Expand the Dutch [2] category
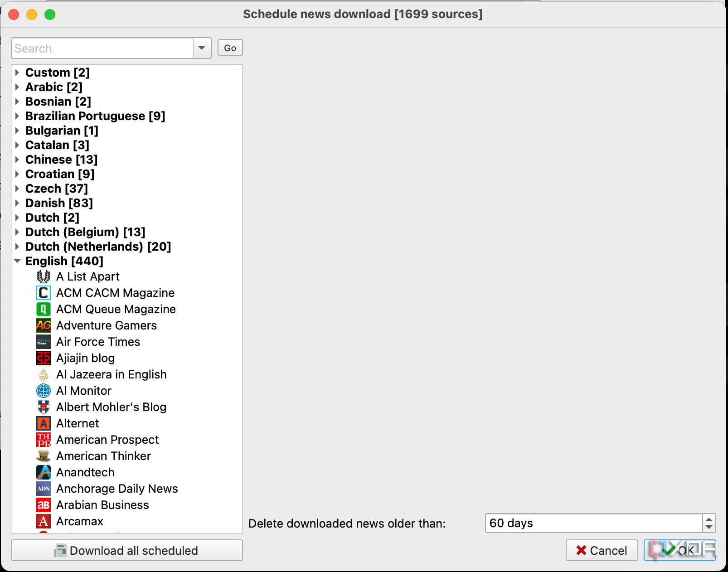The width and height of the screenshot is (728, 572). pyautogui.click(x=17, y=218)
